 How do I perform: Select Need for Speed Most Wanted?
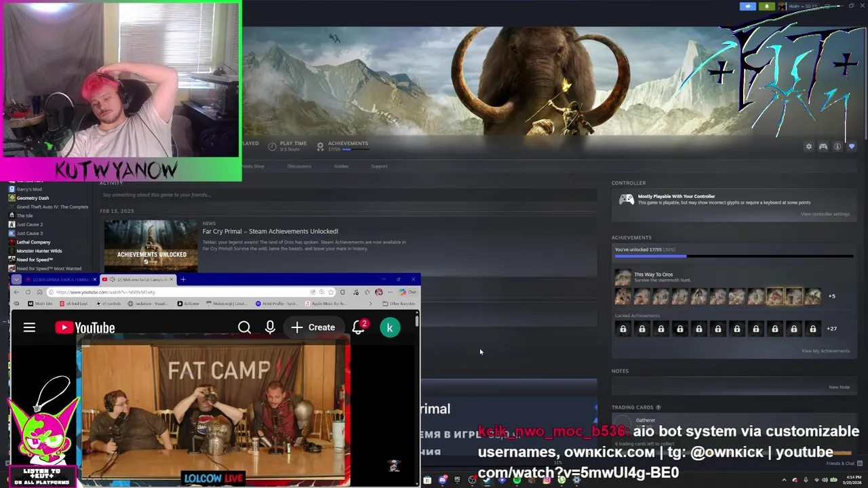pyautogui.click(x=48, y=268)
